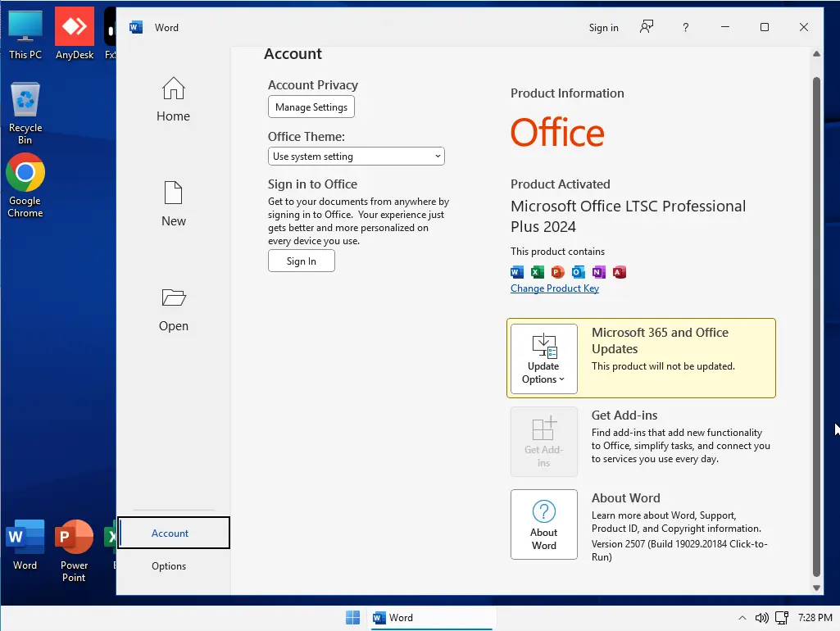Click the Word product icon in product list
This screenshot has width=840, height=631.
click(517, 272)
